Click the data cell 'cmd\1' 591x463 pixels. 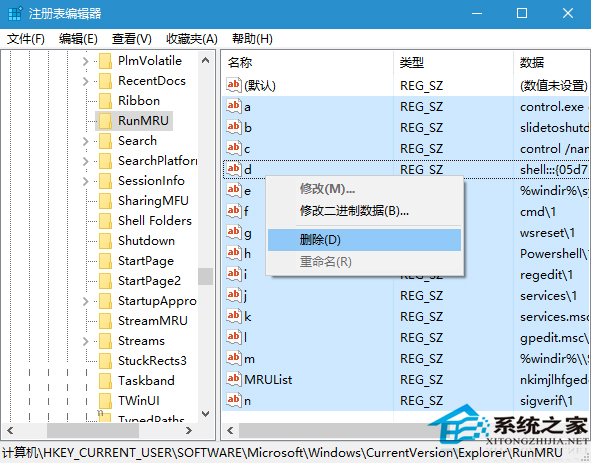538,212
